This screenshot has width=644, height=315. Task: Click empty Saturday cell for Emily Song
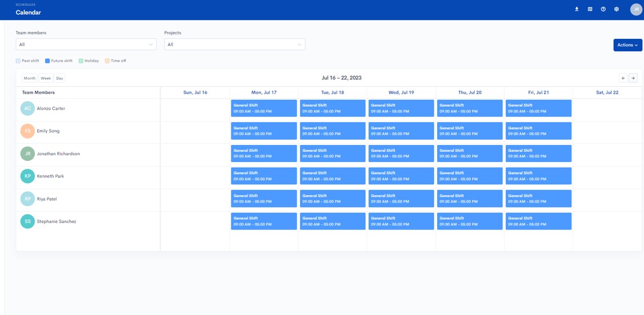(607, 132)
